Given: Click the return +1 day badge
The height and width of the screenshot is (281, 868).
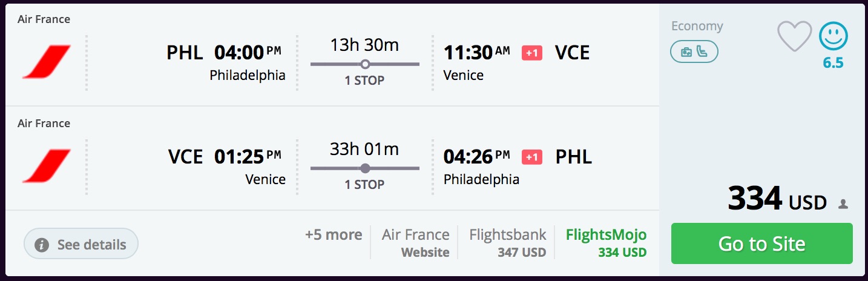Looking at the screenshot, I should point(532,157).
